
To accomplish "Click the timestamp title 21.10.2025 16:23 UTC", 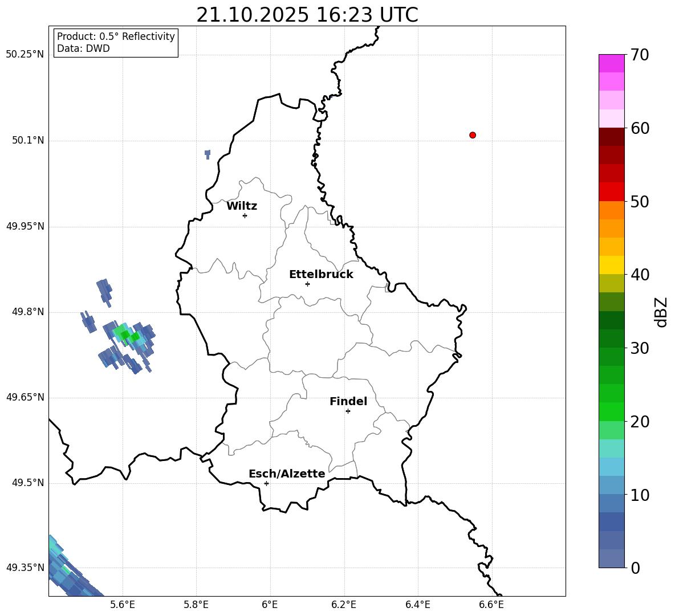I will (307, 15).
